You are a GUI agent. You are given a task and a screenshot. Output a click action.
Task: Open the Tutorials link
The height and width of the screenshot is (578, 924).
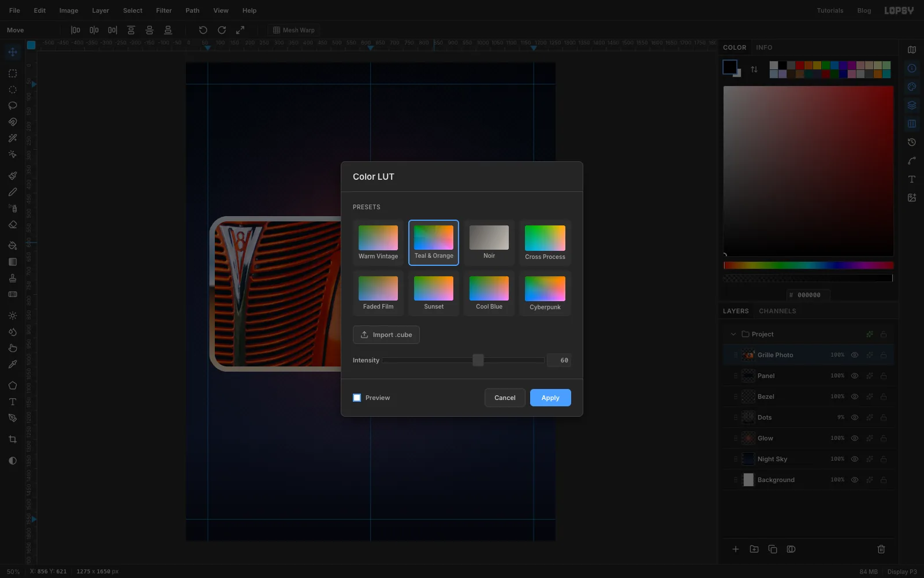tap(830, 10)
